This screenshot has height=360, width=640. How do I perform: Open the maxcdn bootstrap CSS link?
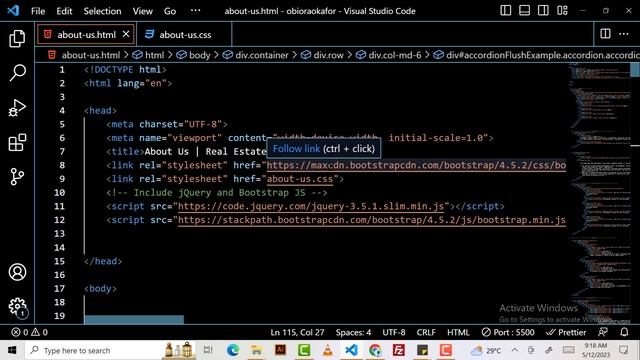tap(416, 165)
